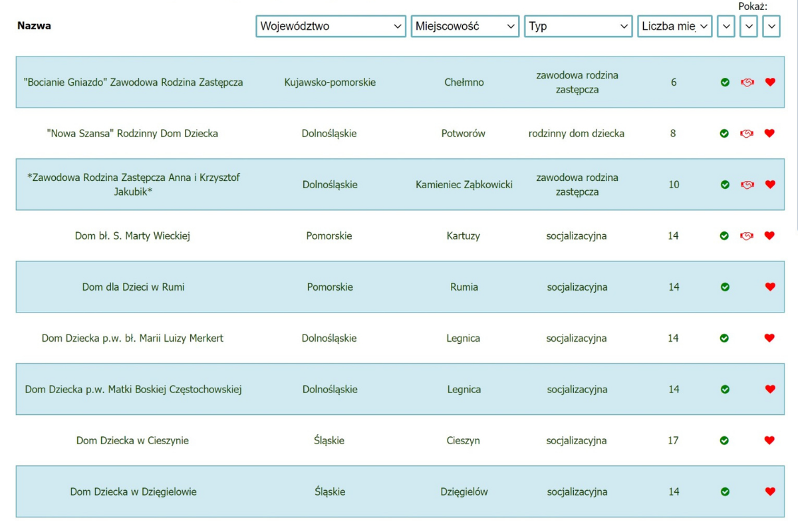Image resolution: width=798 pixels, height=532 pixels.
Task: Click heart icon in Dom Dziecka w Cieszynie row
Action: click(769, 440)
